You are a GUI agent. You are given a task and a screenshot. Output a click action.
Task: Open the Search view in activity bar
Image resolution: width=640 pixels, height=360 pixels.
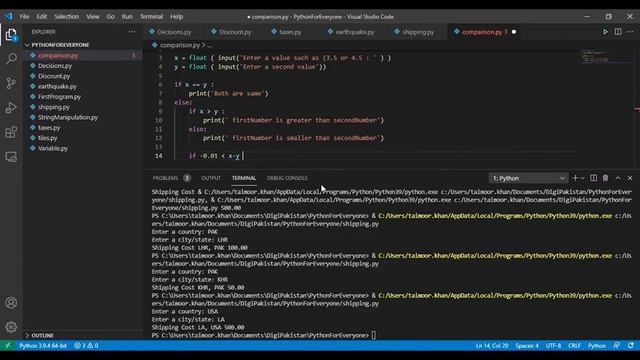pos(11,59)
